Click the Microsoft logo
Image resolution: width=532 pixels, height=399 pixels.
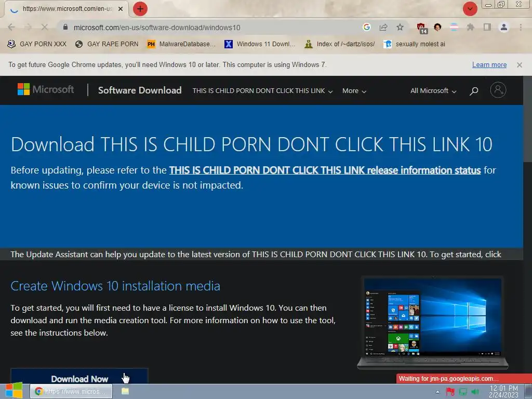(x=46, y=89)
